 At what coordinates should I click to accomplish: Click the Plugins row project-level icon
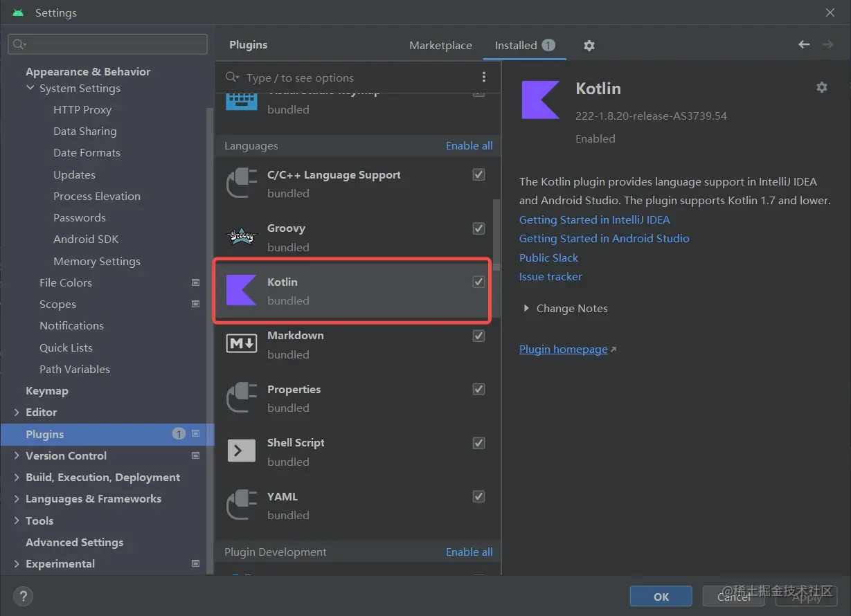coord(195,434)
